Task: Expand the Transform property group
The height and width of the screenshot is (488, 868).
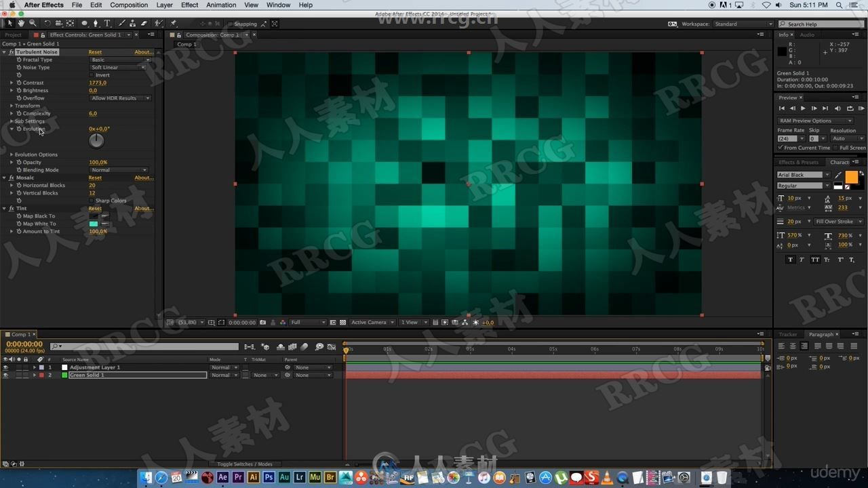Action: (12, 106)
